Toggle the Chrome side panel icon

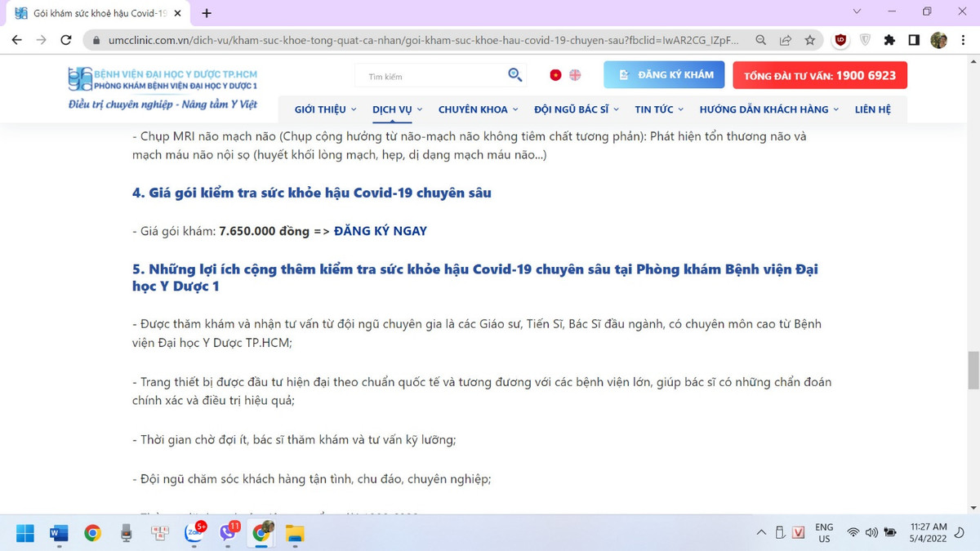(x=914, y=39)
